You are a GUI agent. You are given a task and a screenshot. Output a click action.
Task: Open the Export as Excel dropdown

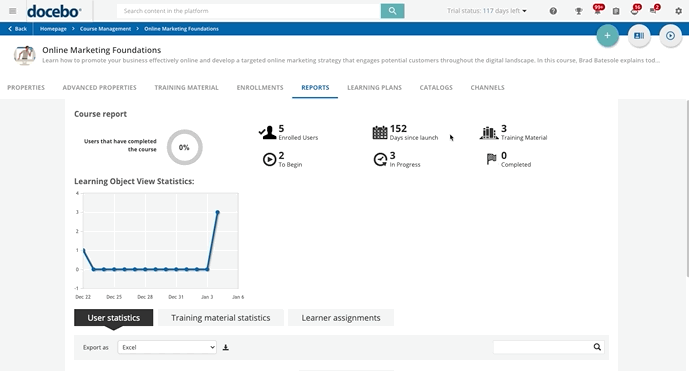coord(167,347)
